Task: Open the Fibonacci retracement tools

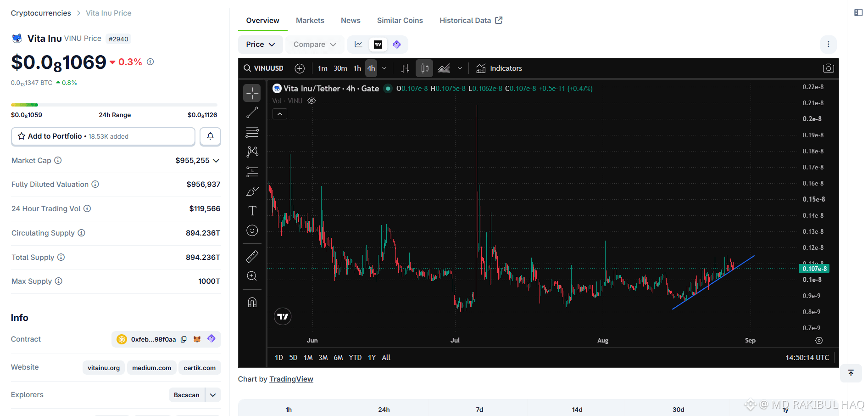Action: (x=252, y=132)
